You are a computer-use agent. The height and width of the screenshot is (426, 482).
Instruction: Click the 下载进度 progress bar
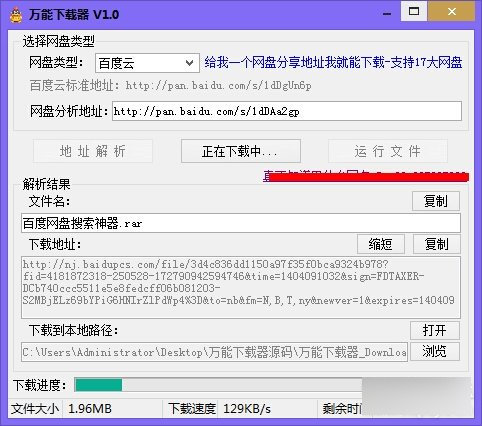click(218, 385)
